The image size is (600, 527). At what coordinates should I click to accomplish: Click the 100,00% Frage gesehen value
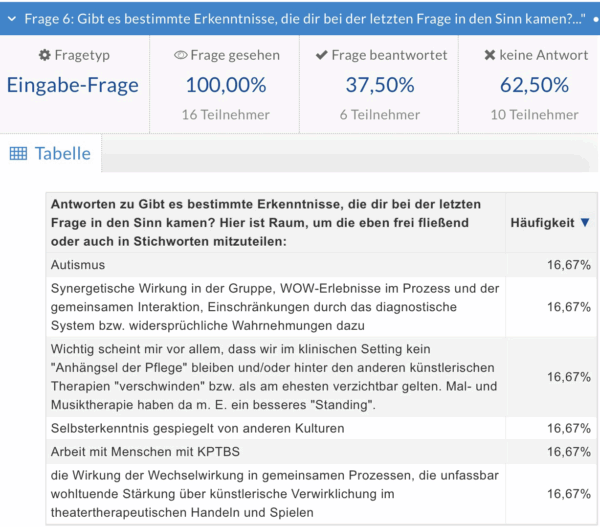point(225,85)
